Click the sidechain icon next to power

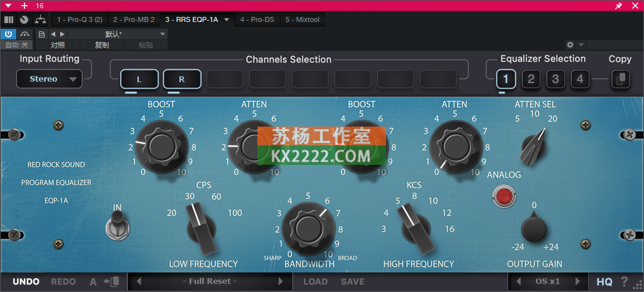[26, 34]
